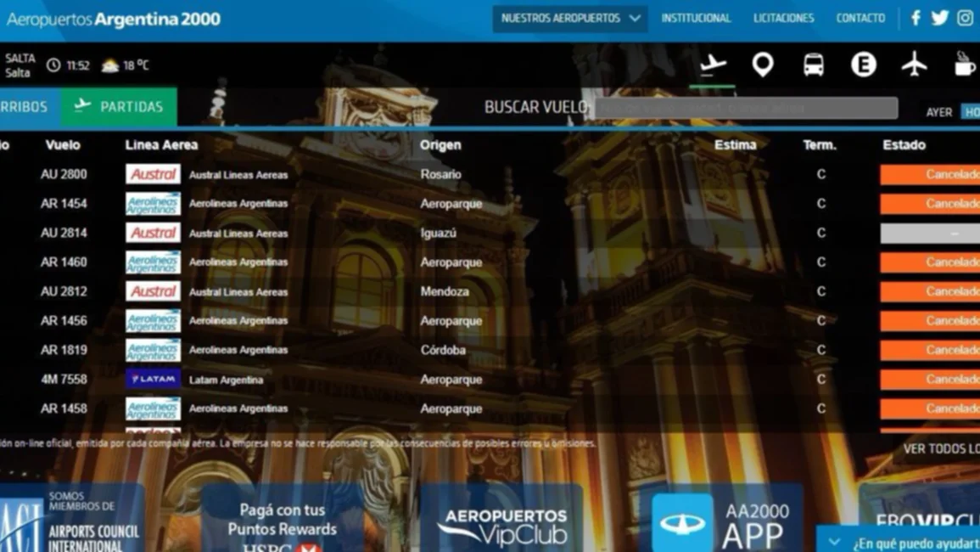This screenshot has height=552, width=980.
Task: Click the Austral logo for flight AU 2800
Action: pyautogui.click(x=153, y=174)
